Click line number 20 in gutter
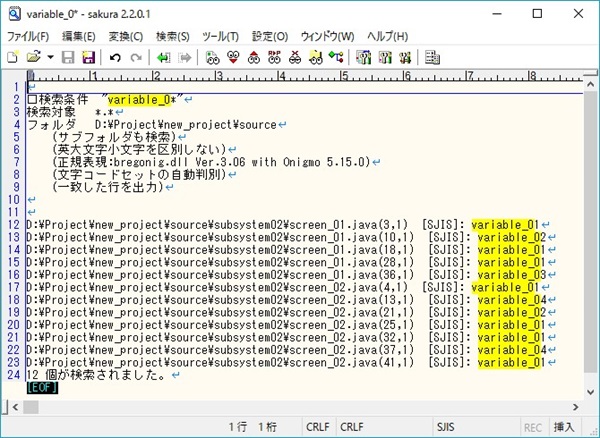Image resolution: width=600 pixels, height=438 pixels. (x=13, y=325)
